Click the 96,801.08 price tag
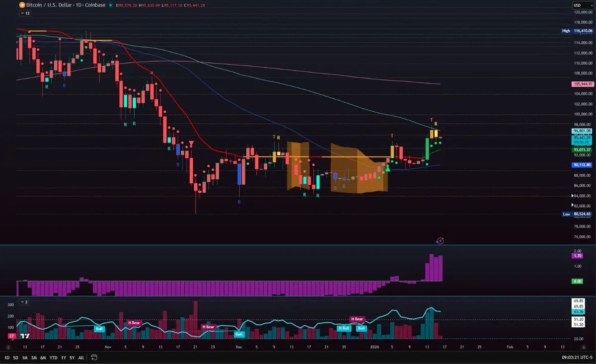 tap(582, 131)
